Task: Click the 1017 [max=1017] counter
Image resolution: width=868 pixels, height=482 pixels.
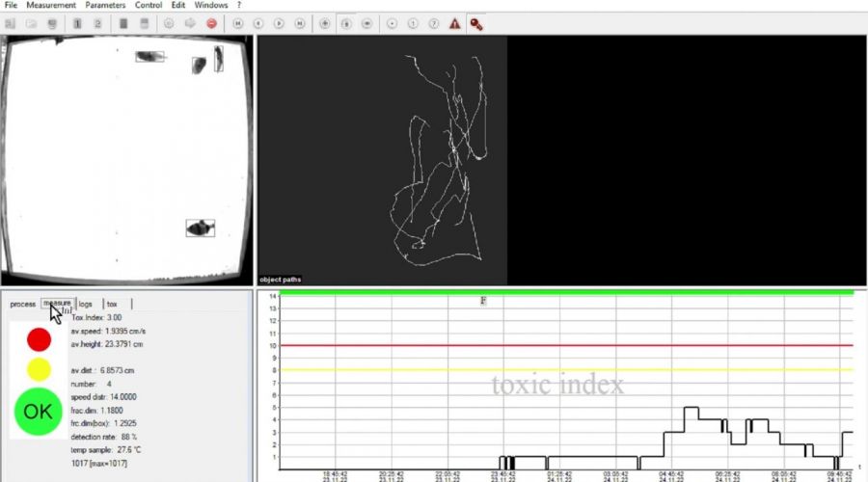Action: pos(99,464)
